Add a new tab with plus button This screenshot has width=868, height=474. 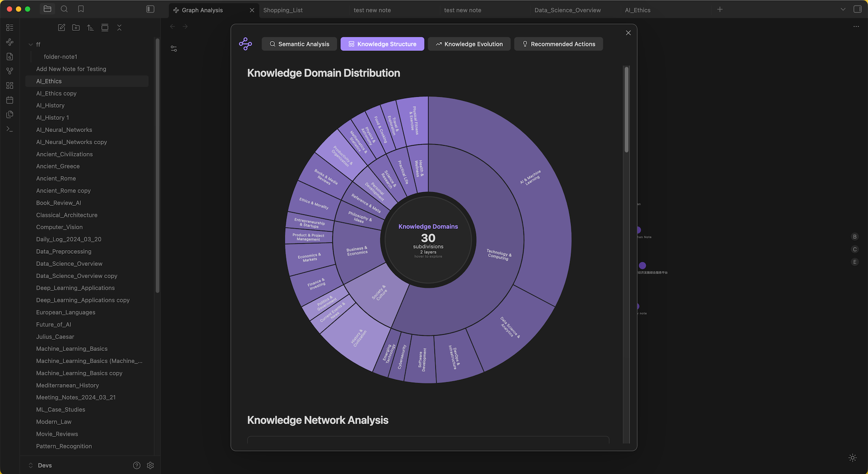coord(720,9)
